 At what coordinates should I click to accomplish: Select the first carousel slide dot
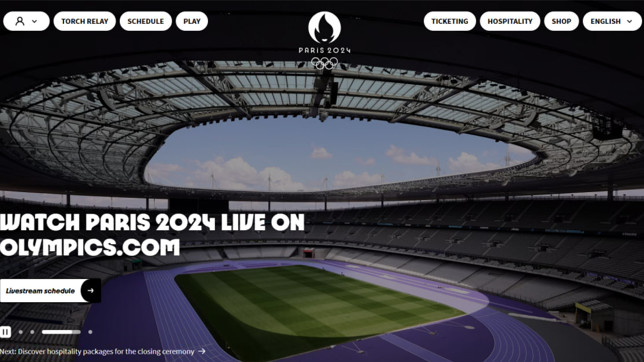[21, 332]
